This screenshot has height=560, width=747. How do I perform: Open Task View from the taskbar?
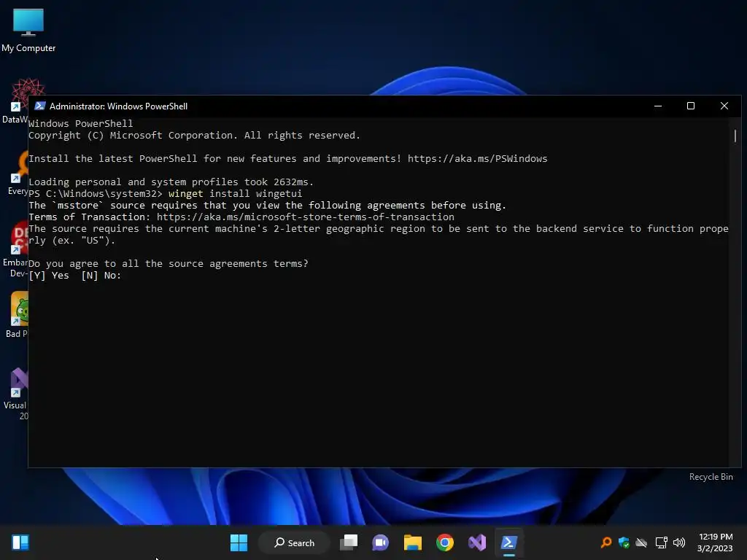[x=349, y=542]
